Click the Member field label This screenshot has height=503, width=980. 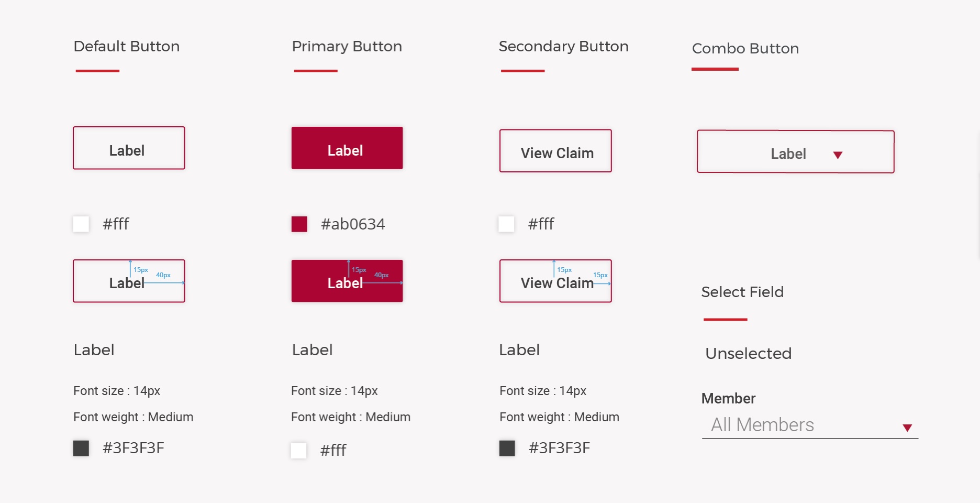(x=728, y=399)
